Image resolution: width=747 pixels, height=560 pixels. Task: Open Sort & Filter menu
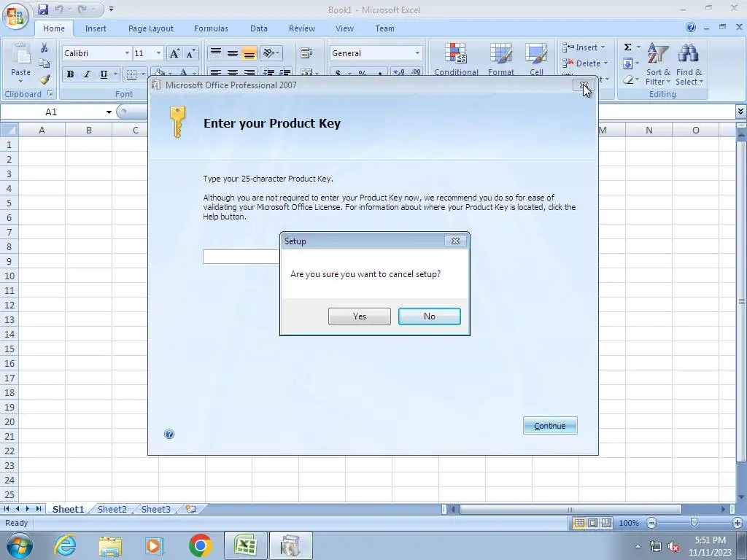click(659, 64)
